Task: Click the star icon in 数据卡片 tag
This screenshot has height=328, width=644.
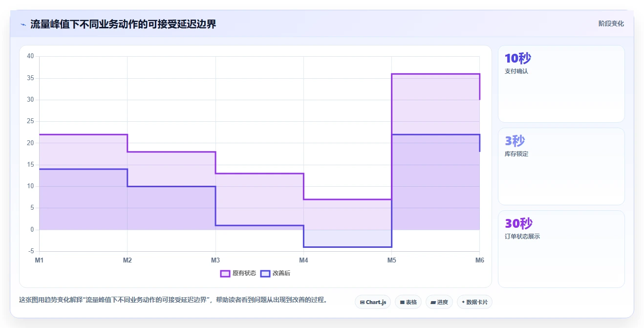Action: click(463, 302)
